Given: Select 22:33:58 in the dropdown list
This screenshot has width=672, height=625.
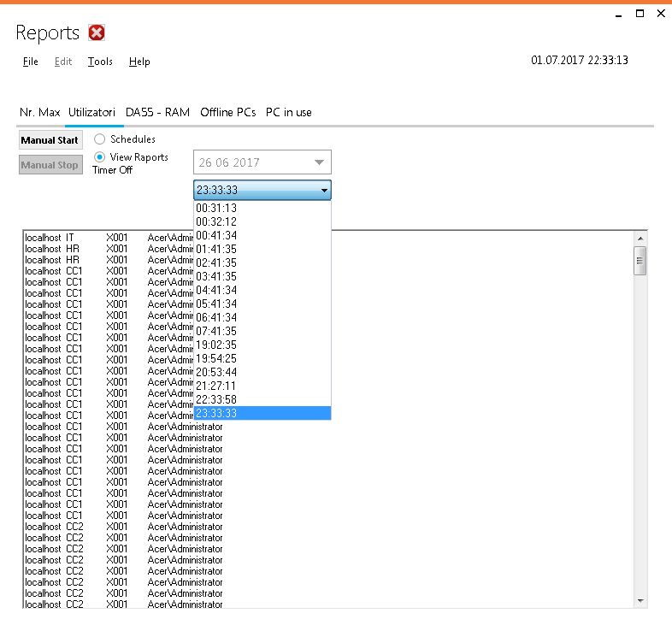Looking at the screenshot, I should pyautogui.click(x=216, y=399).
